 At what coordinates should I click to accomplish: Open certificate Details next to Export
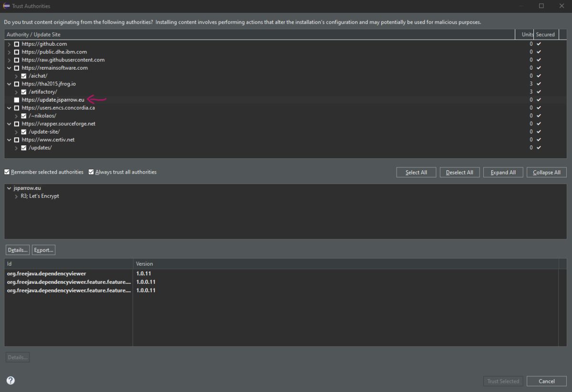point(18,250)
